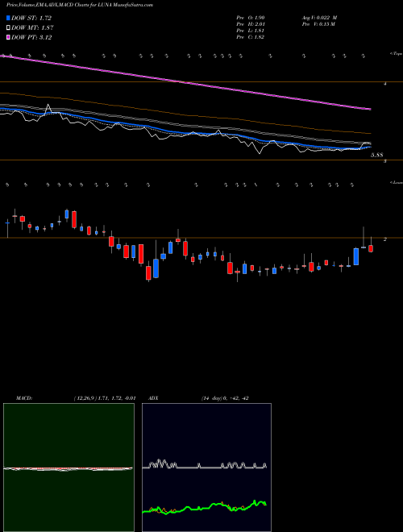Click the tall blue candlestick before the last candles
Screen dimensions: 403x532
click(x=355, y=256)
